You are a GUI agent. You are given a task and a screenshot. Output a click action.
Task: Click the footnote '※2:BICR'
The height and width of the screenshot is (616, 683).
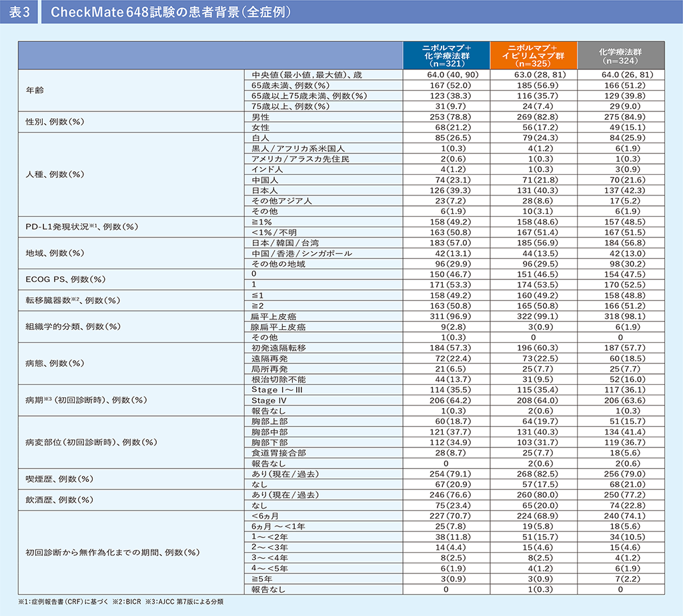pos(127,601)
